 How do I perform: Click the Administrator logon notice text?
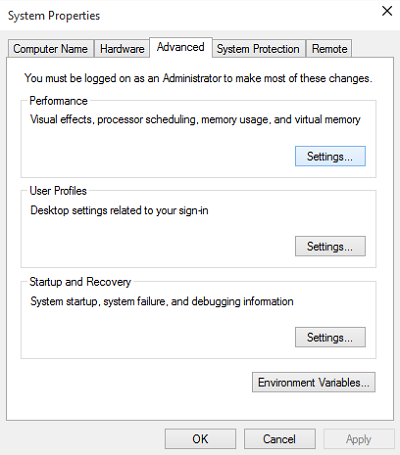coord(198,78)
